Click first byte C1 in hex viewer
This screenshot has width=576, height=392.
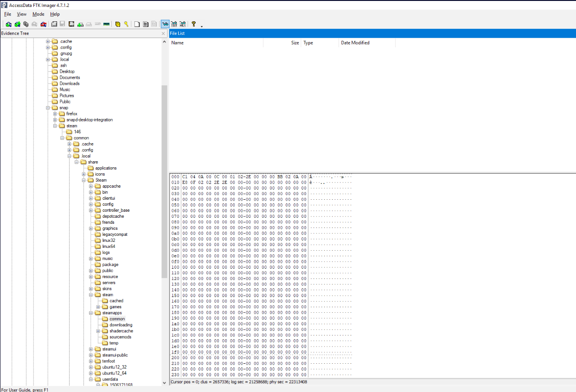[x=185, y=177]
